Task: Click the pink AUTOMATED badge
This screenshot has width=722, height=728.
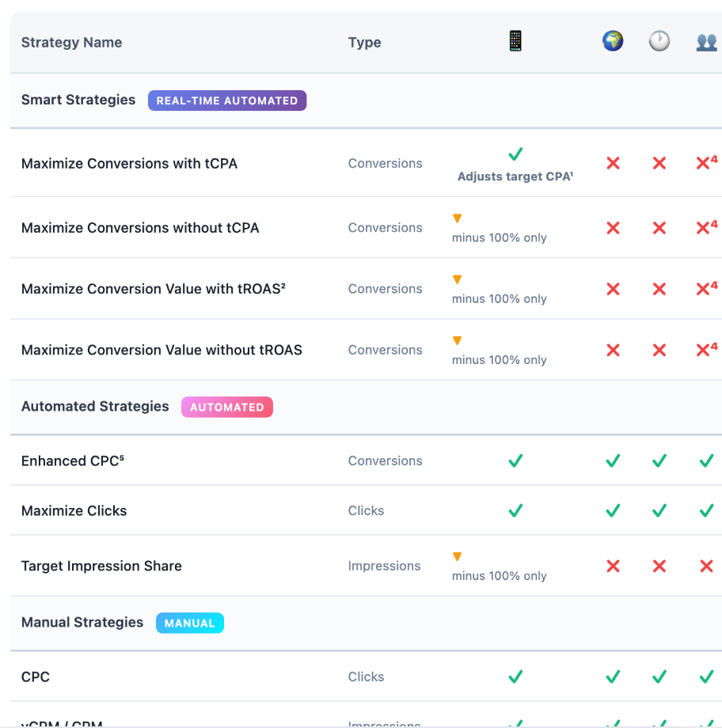Action: pyautogui.click(x=227, y=407)
